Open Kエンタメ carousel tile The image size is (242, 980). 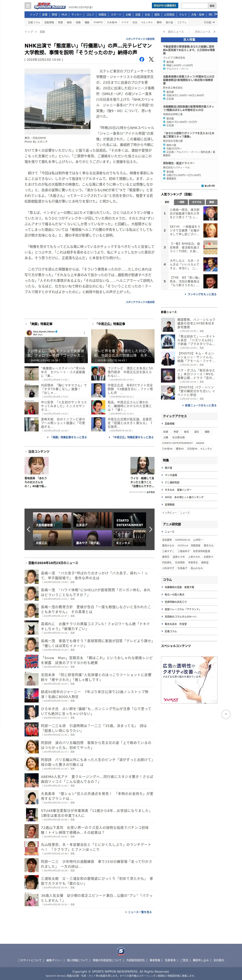(x=129, y=538)
